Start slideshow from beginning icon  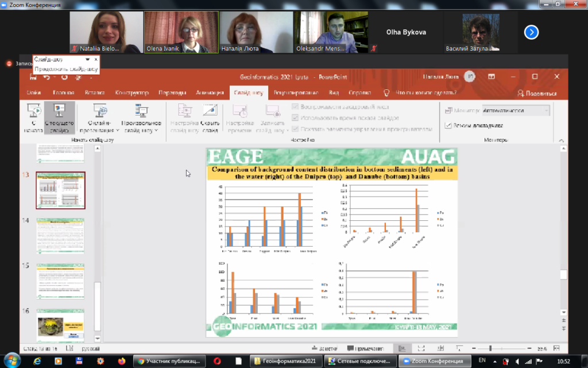[33, 111]
